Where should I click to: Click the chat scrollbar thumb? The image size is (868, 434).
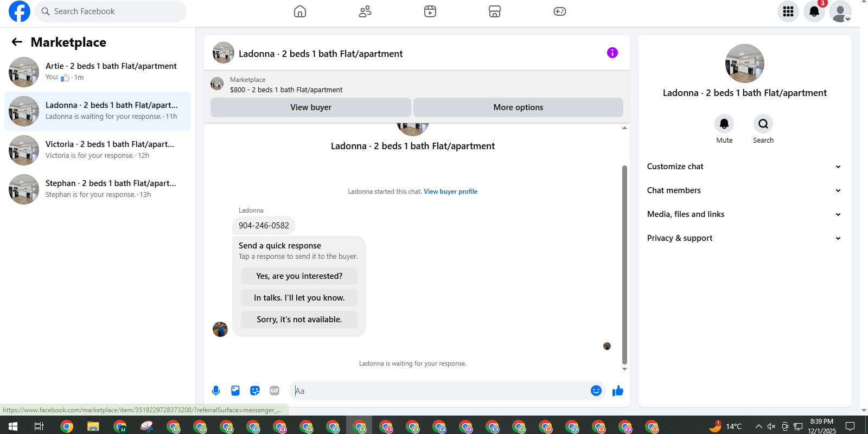coord(624,265)
